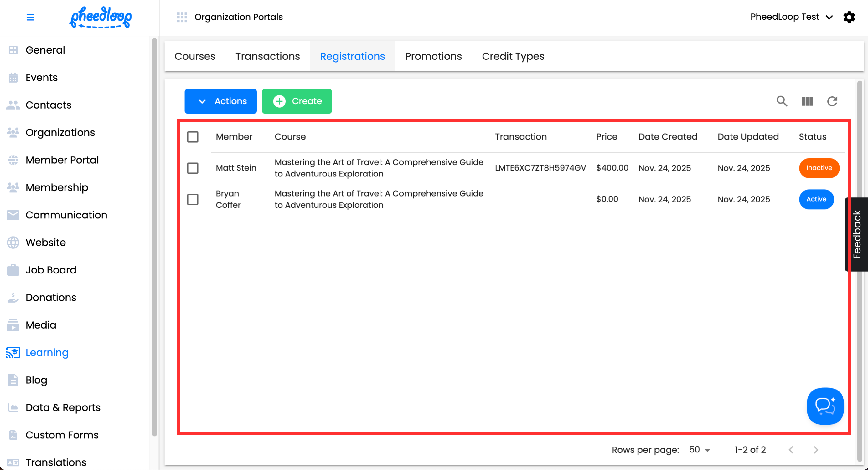Check the Matt Stein row checkbox

pyautogui.click(x=193, y=168)
